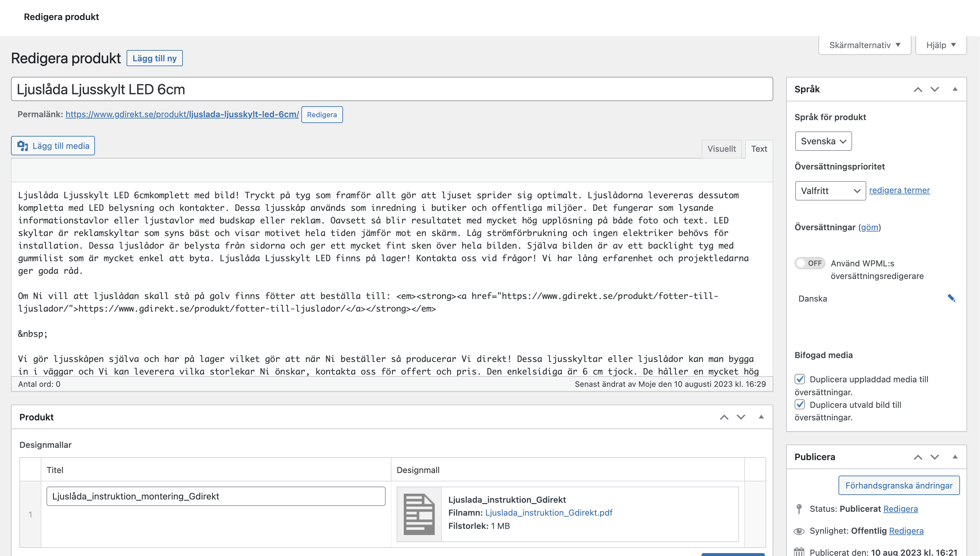Open the Svenska language dropdown
This screenshot has height=556, width=980.
[823, 141]
